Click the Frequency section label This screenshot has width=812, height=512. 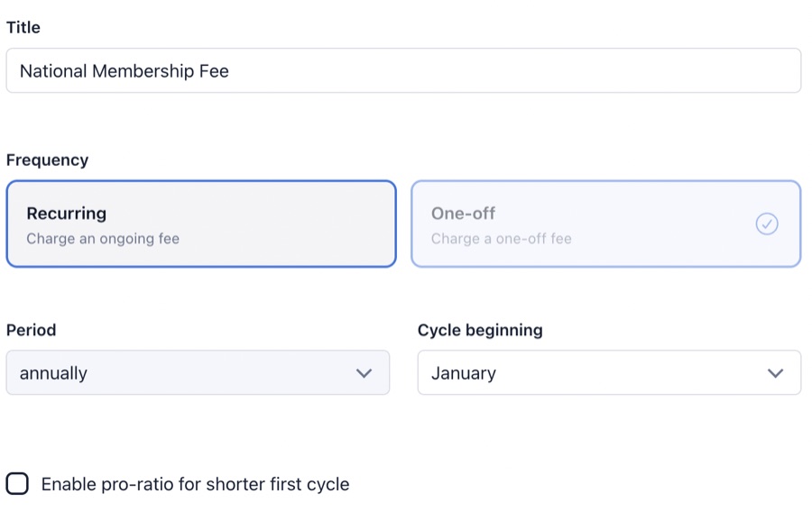tap(47, 160)
